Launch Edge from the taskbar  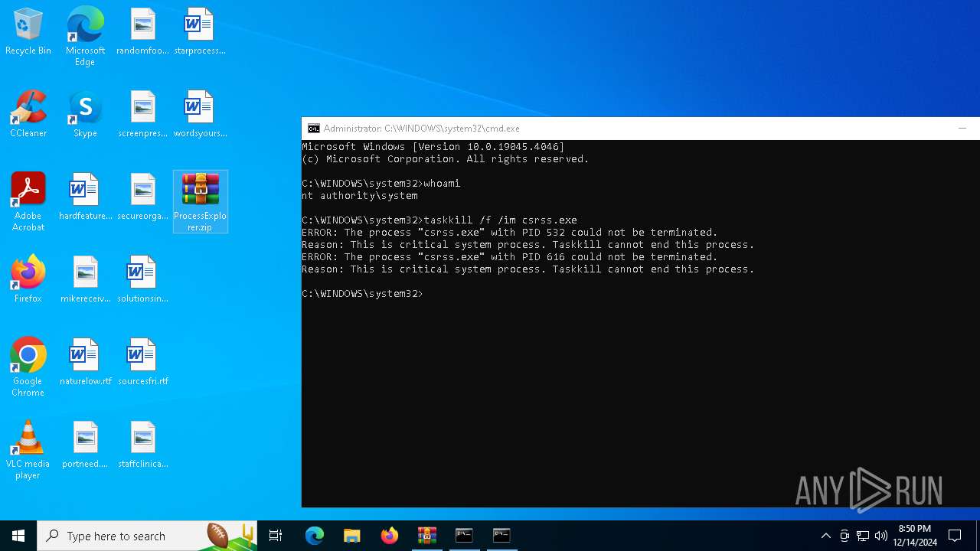point(315,536)
